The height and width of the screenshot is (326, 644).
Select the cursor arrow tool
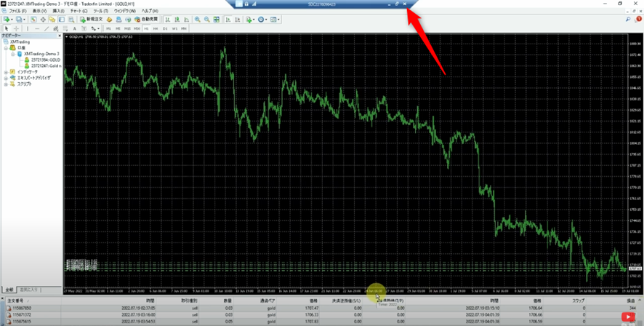(x=7, y=28)
